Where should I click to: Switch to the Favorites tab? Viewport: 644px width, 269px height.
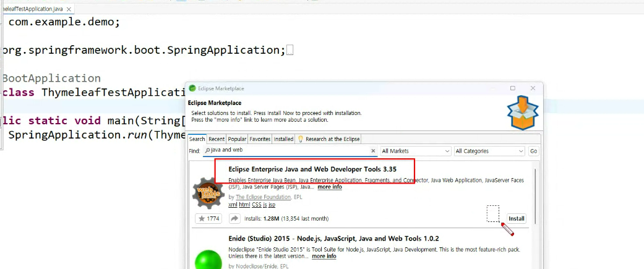(x=260, y=139)
